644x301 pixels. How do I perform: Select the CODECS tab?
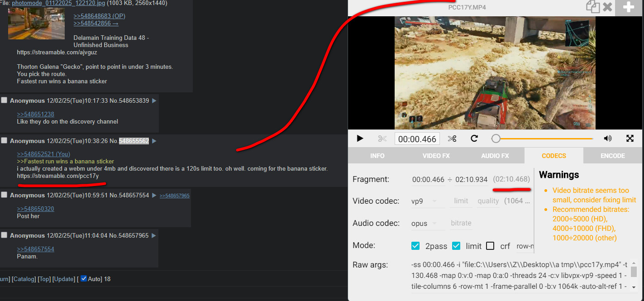click(x=554, y=156)
